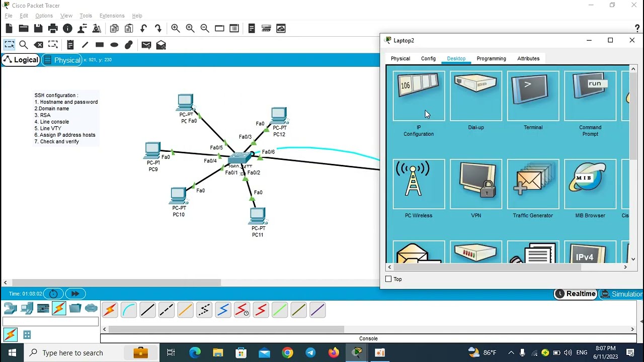
Task: Switch to Logical workspace view
Action: click(x=21, y=60)
